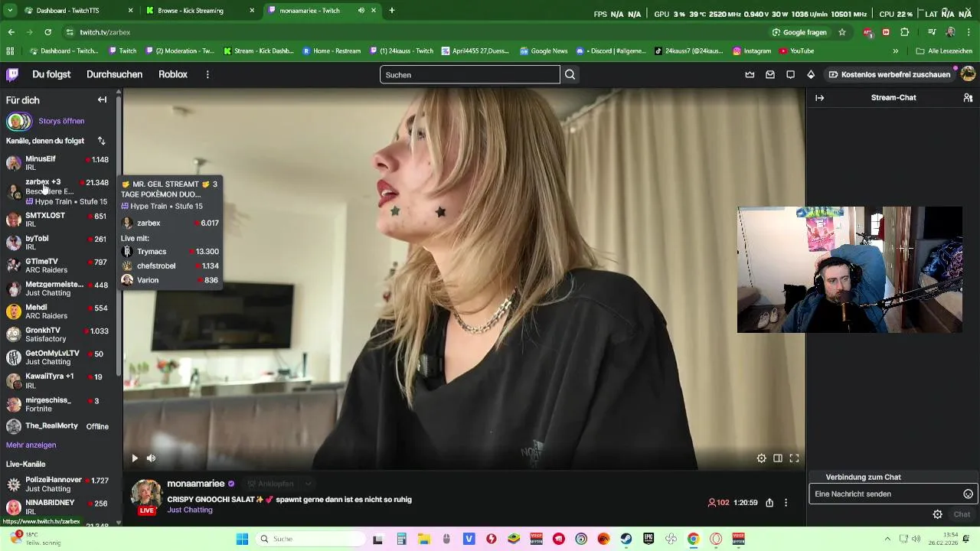Open the Prime loot crown icon
Screen dimensions: 980x551
(x=750, y=74)
